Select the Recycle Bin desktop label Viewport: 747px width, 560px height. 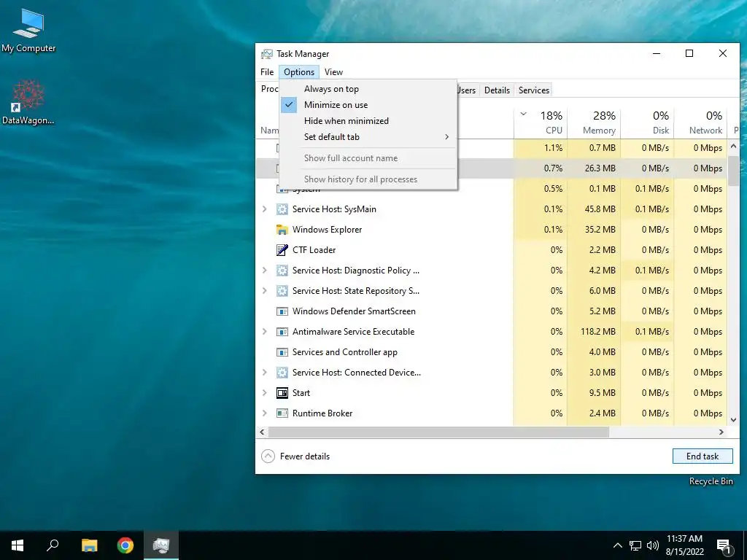tap(711, 481)
